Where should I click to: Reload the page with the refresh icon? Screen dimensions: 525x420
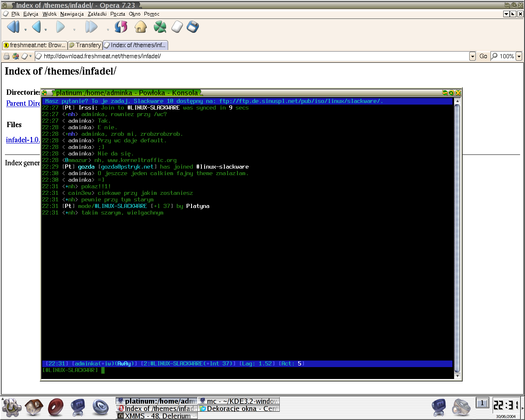121,27
